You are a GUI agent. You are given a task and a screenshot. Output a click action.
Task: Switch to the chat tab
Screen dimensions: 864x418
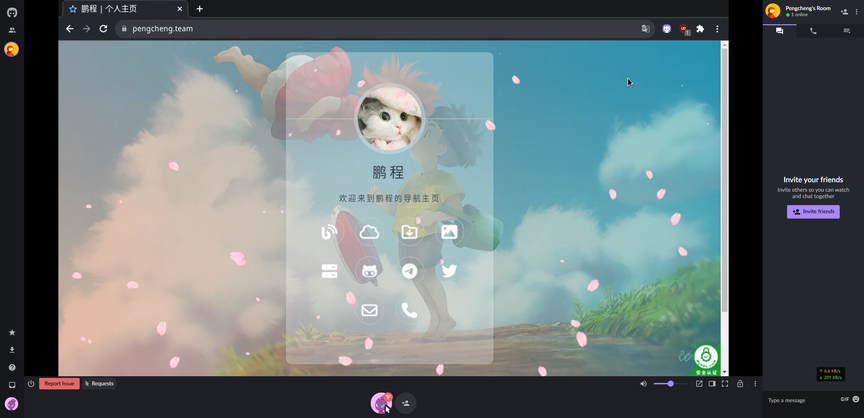point(779,31)
